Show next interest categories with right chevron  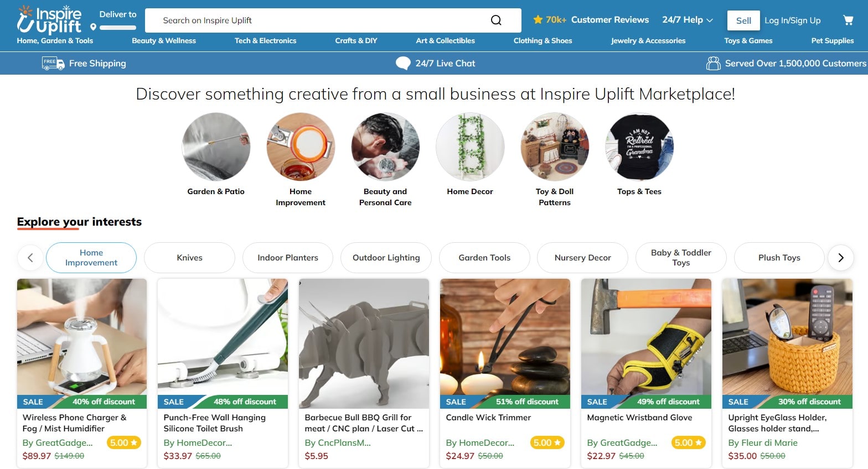840,258
